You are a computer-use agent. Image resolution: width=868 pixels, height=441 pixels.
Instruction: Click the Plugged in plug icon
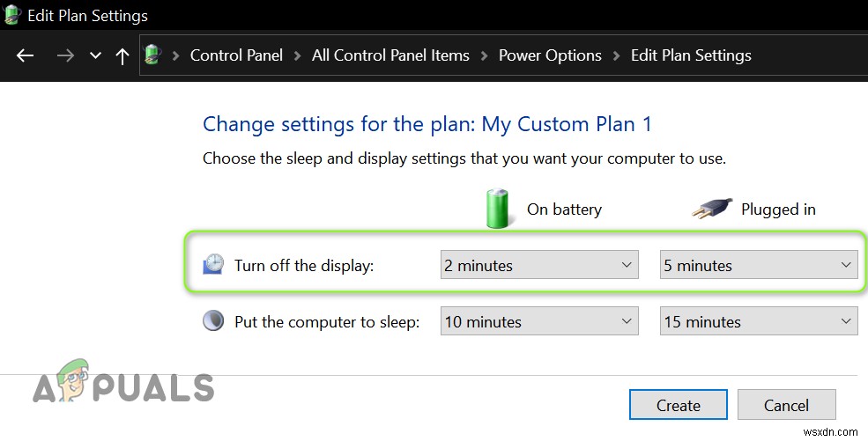[x=709, y=209]
